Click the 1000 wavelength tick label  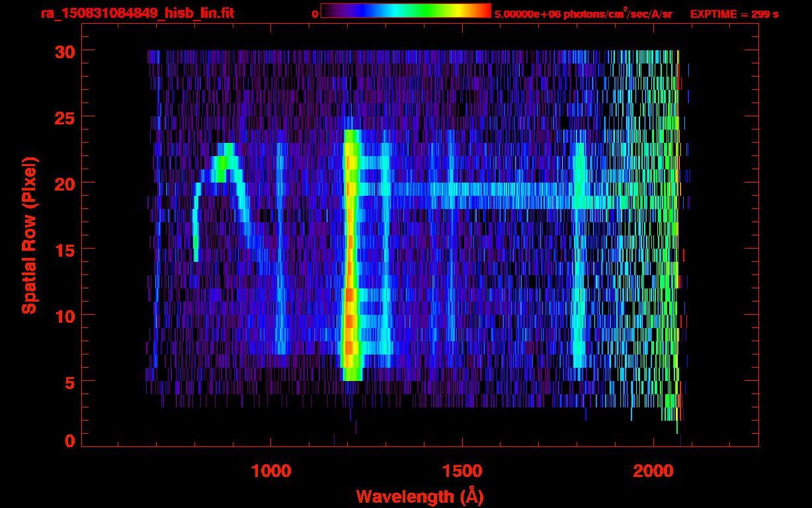point(271,471)
